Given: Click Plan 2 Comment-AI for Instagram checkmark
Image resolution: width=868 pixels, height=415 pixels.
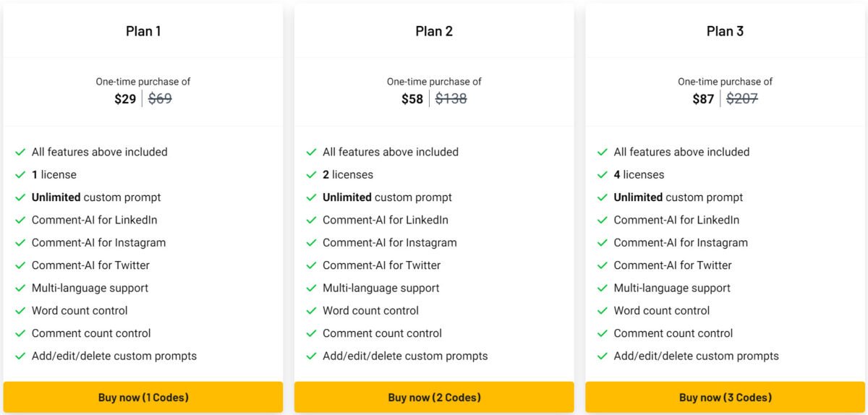Looking at the screenshot, I should pyautogui.click(x=311, y=243).
